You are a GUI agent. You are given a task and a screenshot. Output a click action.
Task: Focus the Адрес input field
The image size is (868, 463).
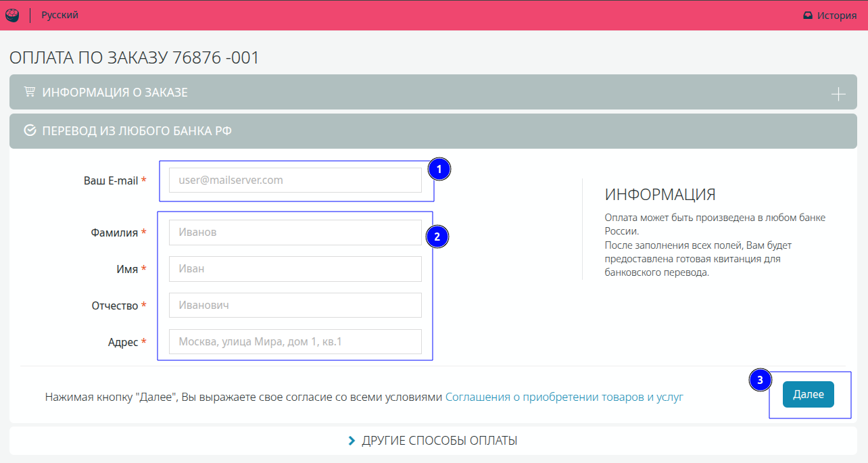click(295, 342)
